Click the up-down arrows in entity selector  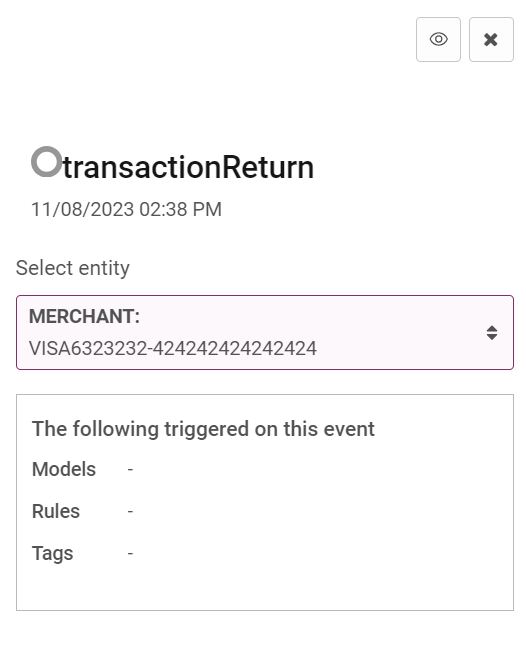(x=492, y=333)
